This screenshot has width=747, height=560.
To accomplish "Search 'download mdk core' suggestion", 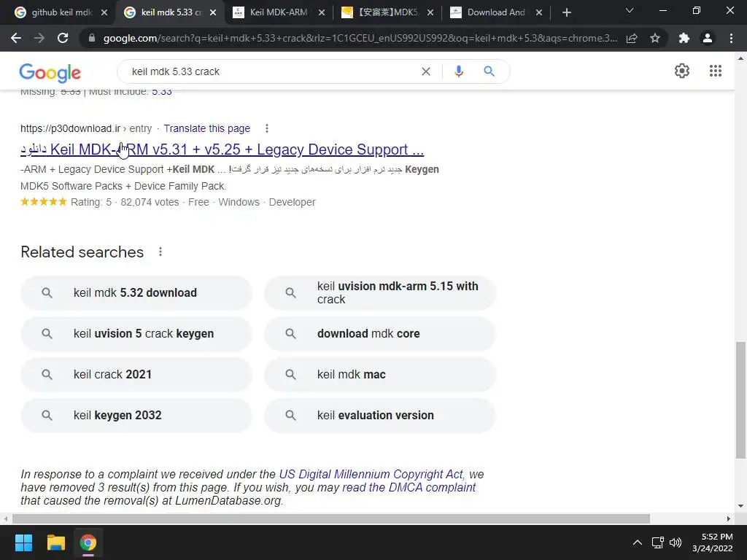I will point(379,334).
